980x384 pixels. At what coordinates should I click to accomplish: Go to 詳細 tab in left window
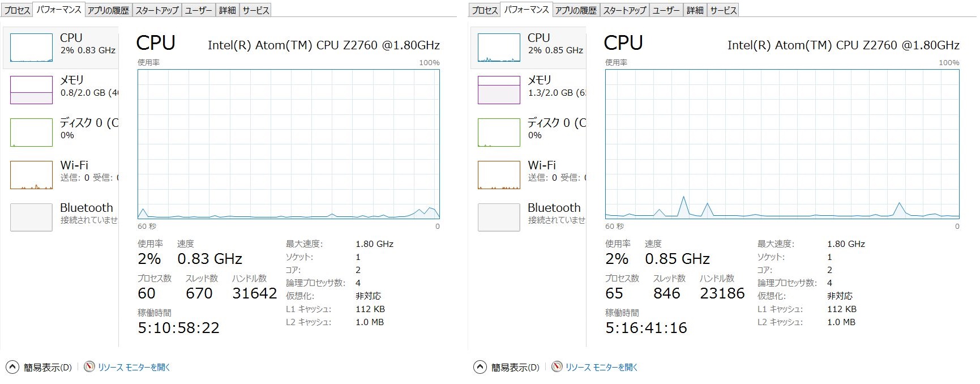coord(227,10)
